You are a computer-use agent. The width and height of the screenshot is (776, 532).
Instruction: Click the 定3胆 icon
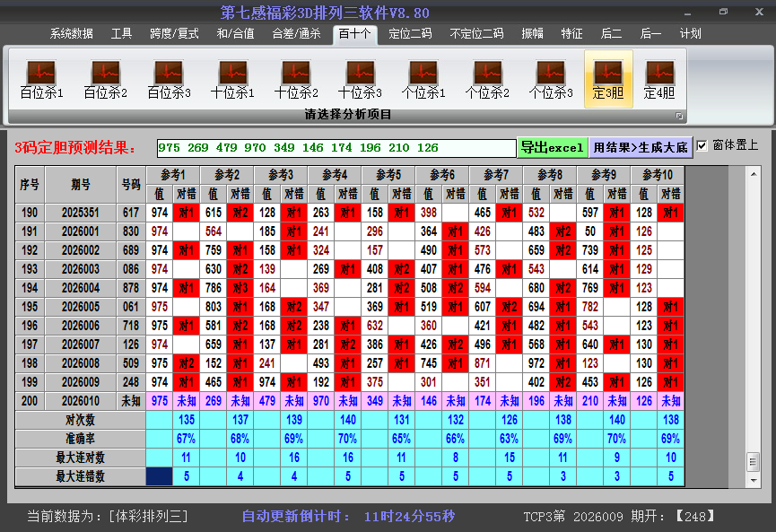click(608, 79)
